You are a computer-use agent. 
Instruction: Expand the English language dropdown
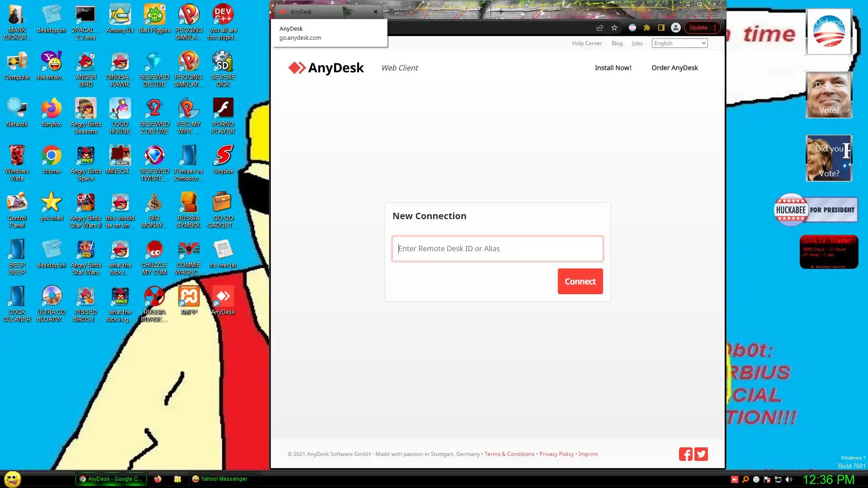tap(679, 43)
